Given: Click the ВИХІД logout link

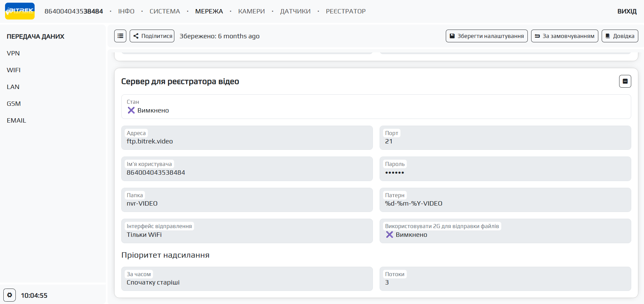Looking at the screenshot, I should [x=627, y=11].
